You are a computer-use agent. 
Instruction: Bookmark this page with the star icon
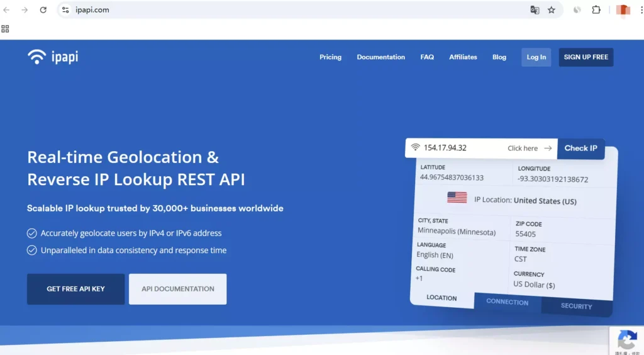[x=552, y=10]
